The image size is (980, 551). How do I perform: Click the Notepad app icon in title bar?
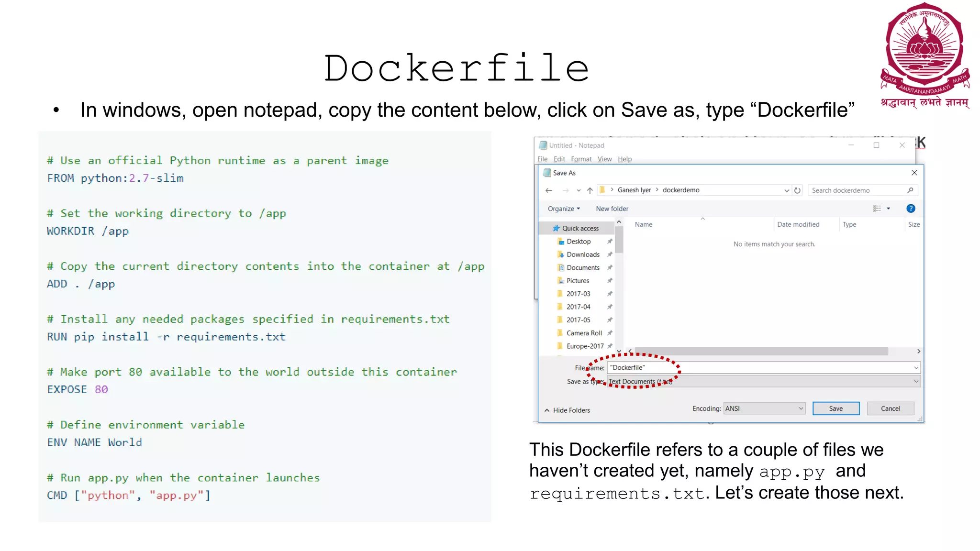click(x=543, y=145)
